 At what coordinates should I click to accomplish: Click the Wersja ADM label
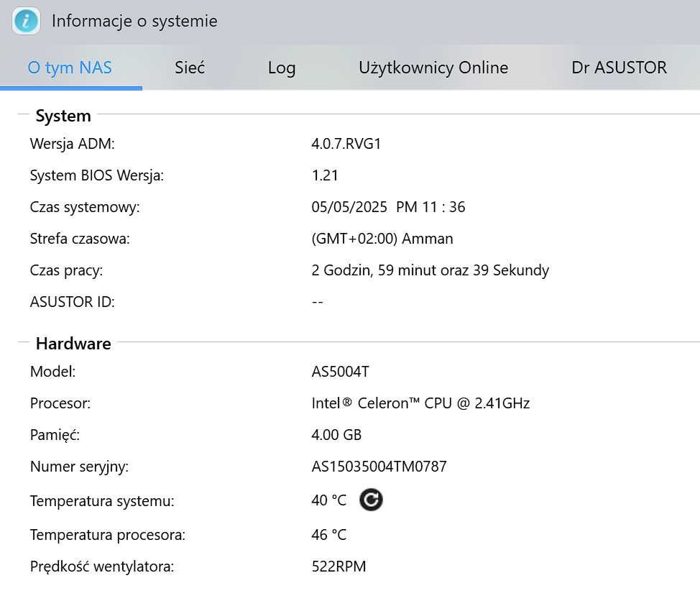[73, 145]
